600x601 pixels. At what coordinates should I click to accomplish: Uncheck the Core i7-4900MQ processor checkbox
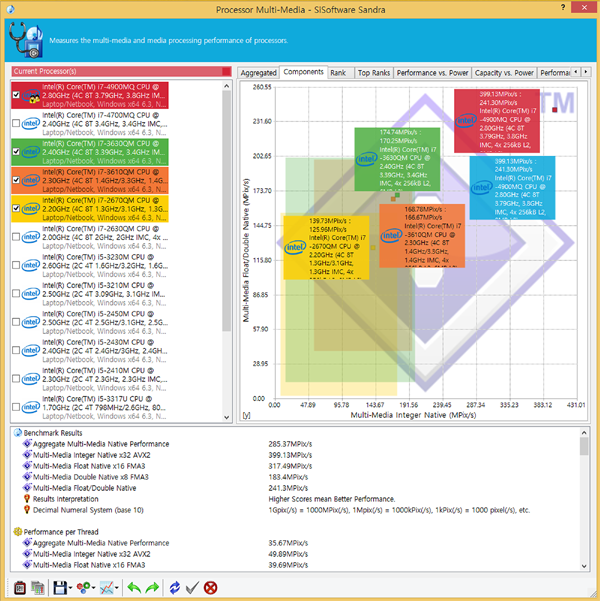click(x=16, y=95)
